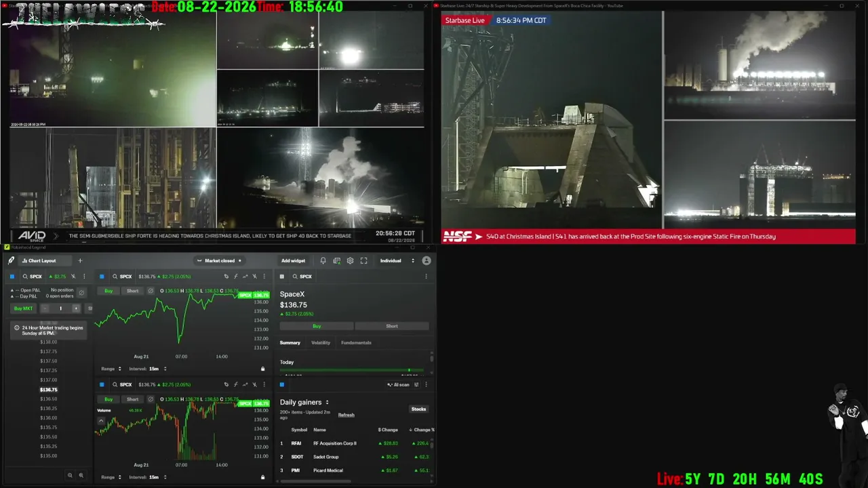Click the chart type icon on the bottom chart
868x488 pixels.
245,384
